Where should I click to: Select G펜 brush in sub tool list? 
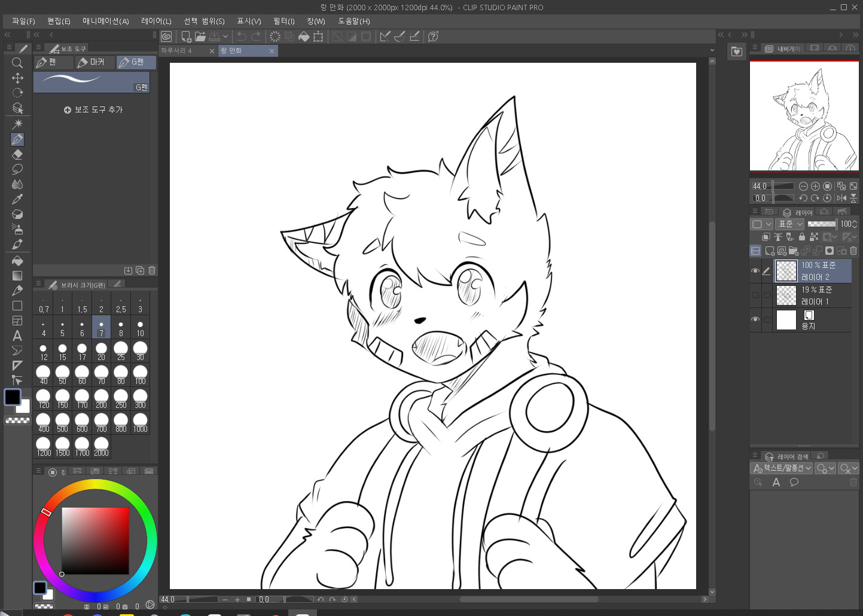92,82
